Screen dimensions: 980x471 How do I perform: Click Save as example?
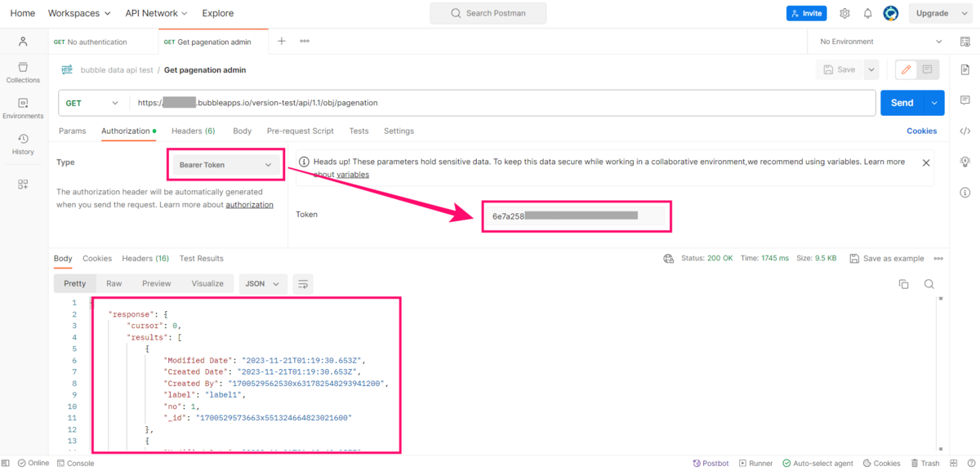tap(887, 259)
